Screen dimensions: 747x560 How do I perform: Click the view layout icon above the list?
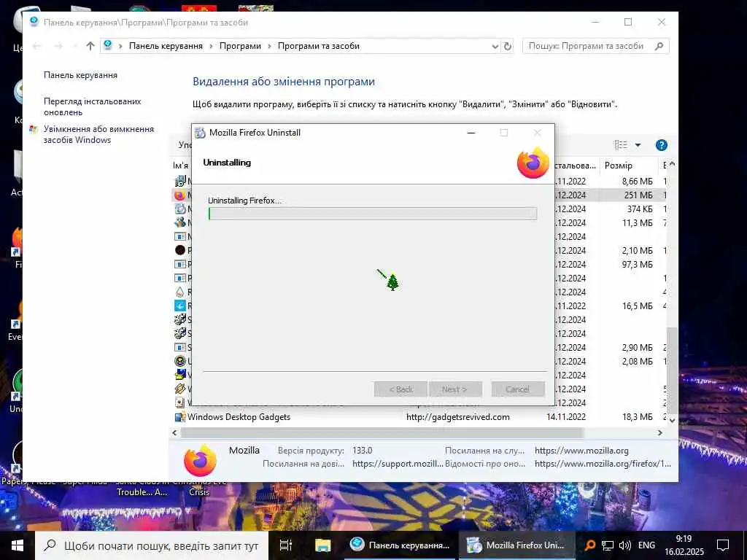pyautogui.click(x=621, y=145)
